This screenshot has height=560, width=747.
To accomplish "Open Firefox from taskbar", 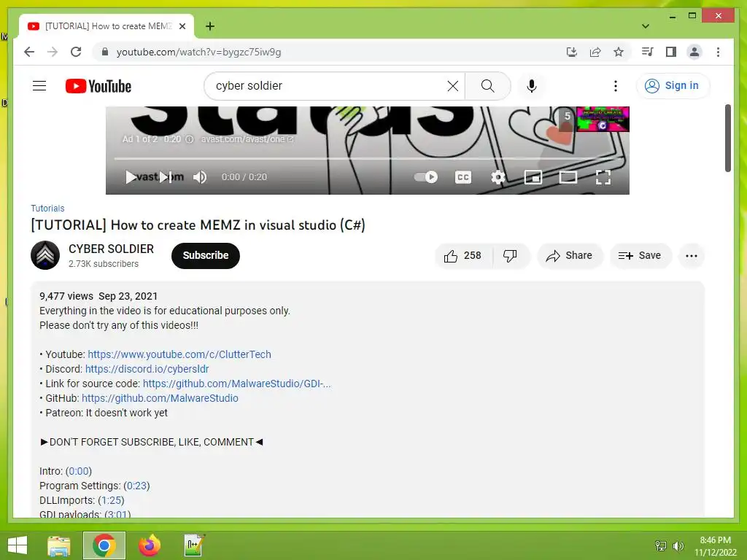I will (x=150, y=545).
